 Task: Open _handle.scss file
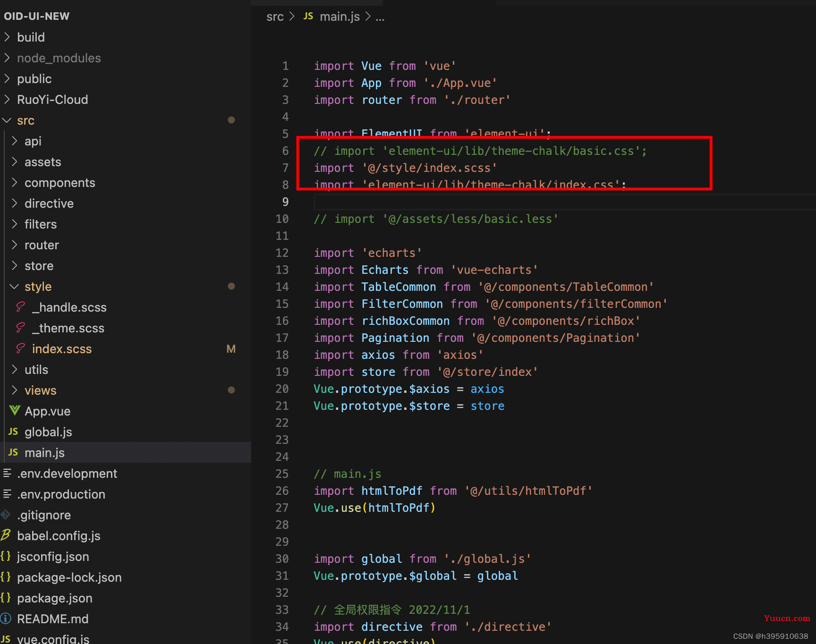pyautogui.click(x=69, y=307)
